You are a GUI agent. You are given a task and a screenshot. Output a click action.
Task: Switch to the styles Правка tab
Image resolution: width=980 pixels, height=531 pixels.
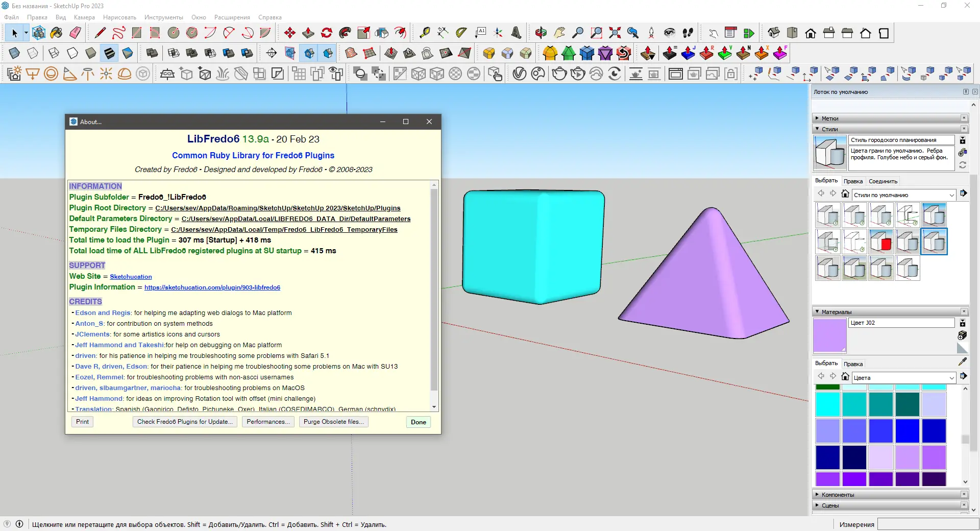[853, 181]
